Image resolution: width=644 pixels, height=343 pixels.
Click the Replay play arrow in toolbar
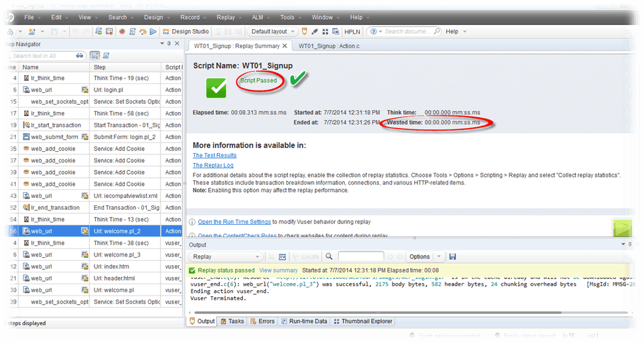tap(153, 31)
